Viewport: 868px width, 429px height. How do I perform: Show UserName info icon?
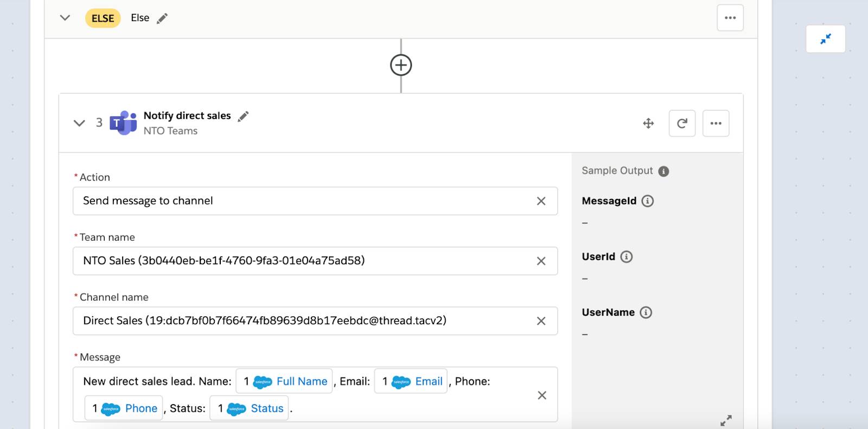click(x=646, y=312)
